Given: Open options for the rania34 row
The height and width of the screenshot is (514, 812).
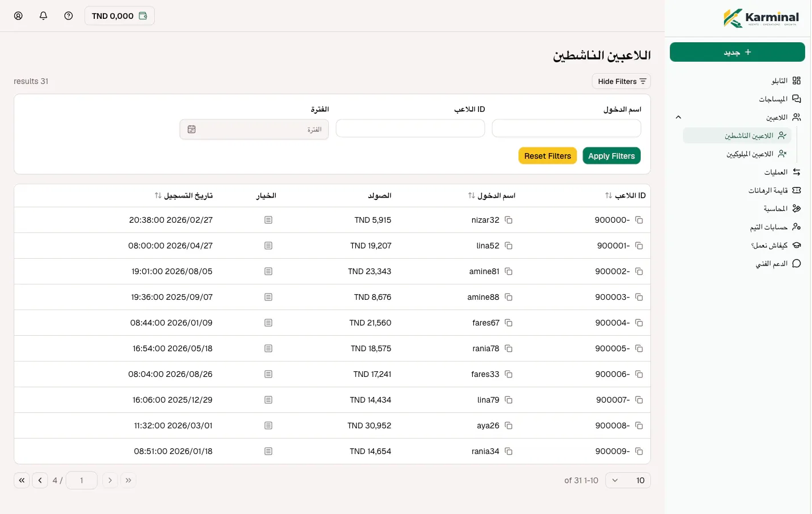Looking at the screenshot, I should tap(268, 451).
